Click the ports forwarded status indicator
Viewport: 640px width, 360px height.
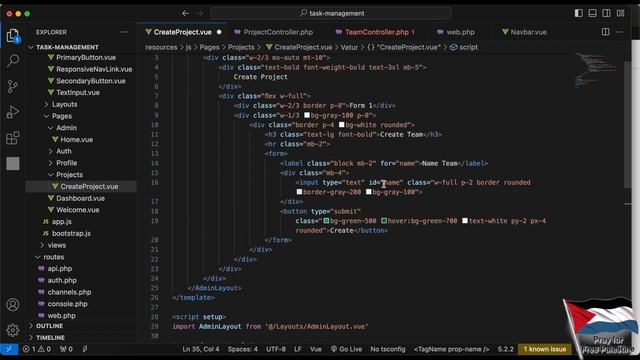[x=66, y=349]
